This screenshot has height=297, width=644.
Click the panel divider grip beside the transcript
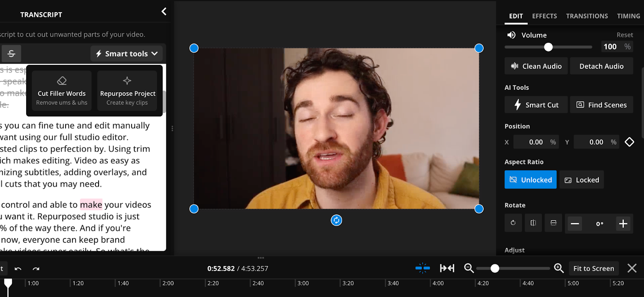172,129
